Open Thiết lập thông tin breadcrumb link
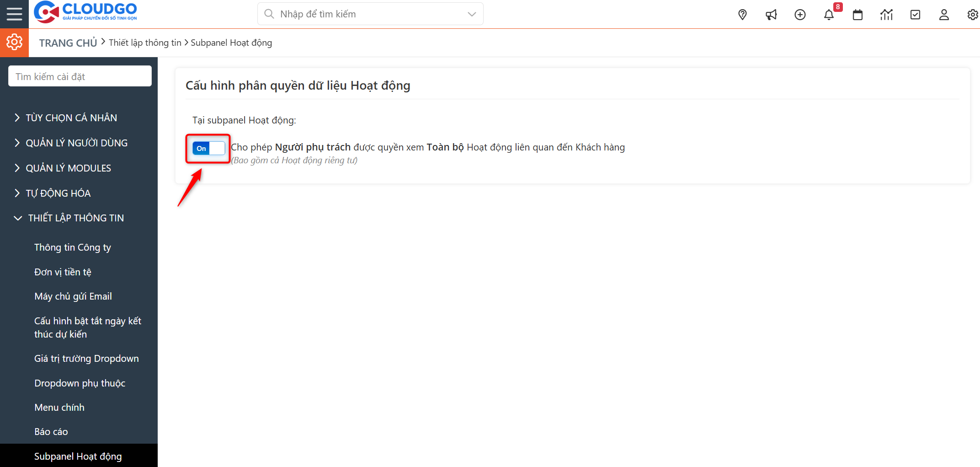The height and width of the screenshot is (467, 980). point(145,43)
